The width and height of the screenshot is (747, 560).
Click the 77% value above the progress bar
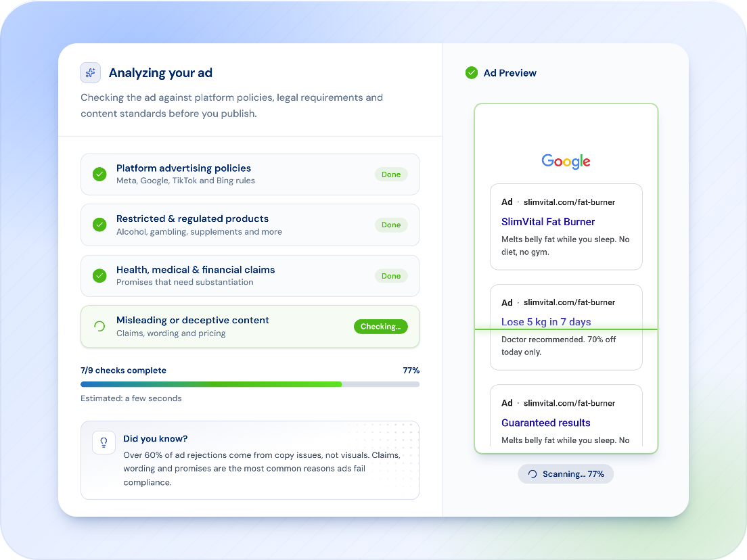(x=411, y=371)
